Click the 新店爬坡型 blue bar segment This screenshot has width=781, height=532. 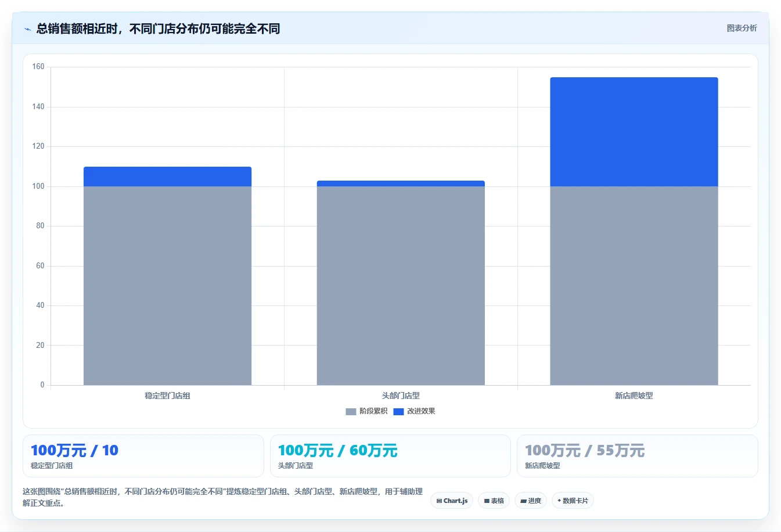[634, 132]
